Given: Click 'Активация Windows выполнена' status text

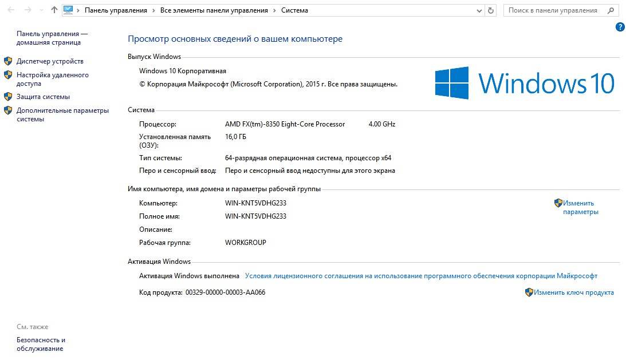Looking at the screenshot, I should click(189, 276).
